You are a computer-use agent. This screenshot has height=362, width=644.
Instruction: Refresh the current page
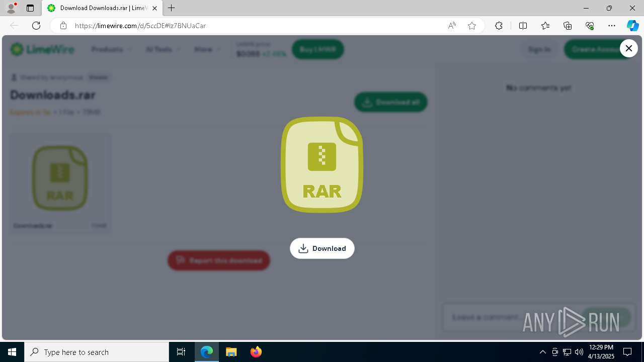36,26
